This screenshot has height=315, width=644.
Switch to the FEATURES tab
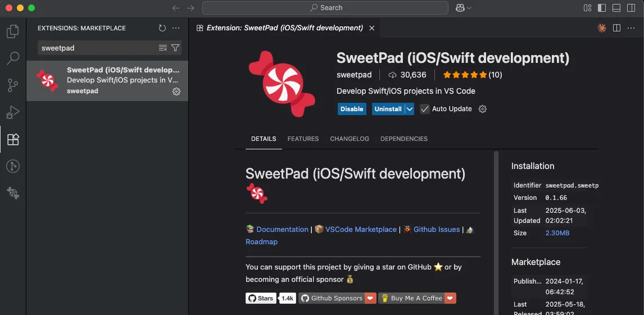[x=303, y=139]
